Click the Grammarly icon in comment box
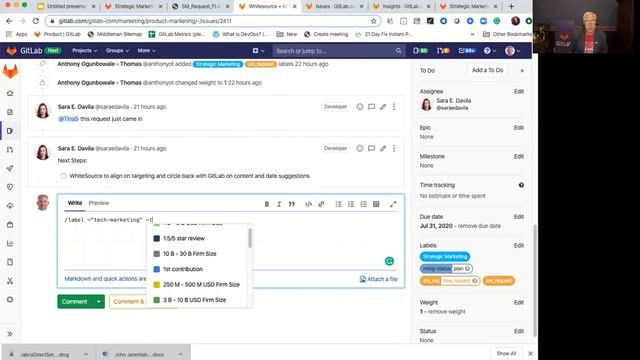This screenshot has width=640, height=360. [389, 261]
